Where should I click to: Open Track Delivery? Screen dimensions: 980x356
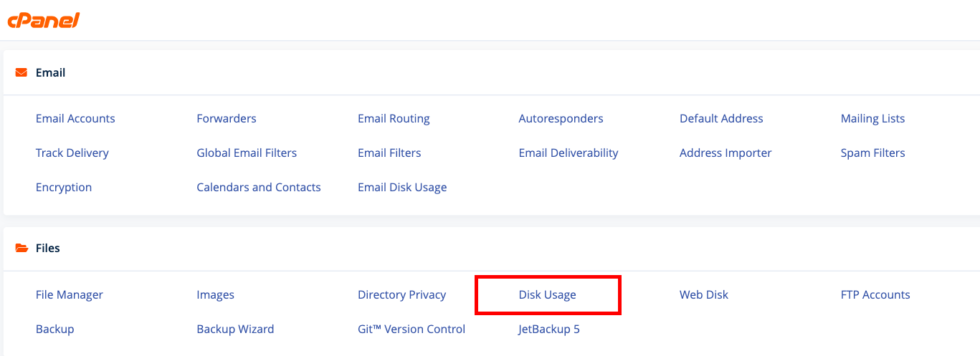coord(72,153)
